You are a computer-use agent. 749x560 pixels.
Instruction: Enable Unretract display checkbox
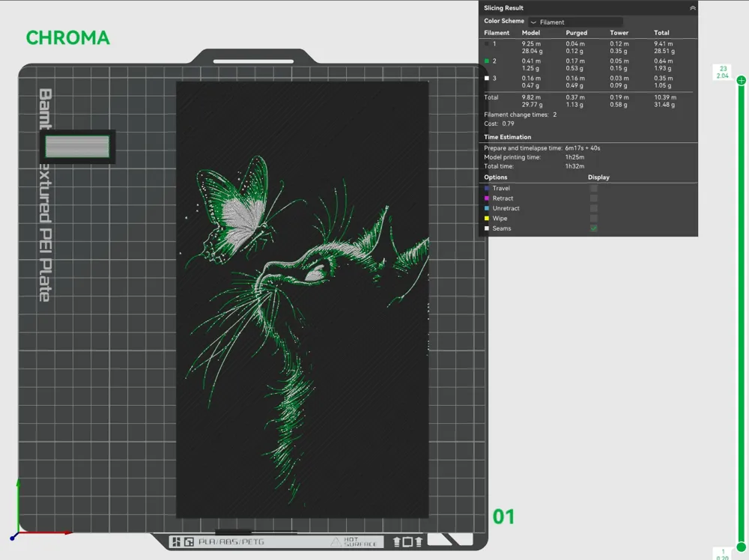(594, 208)
